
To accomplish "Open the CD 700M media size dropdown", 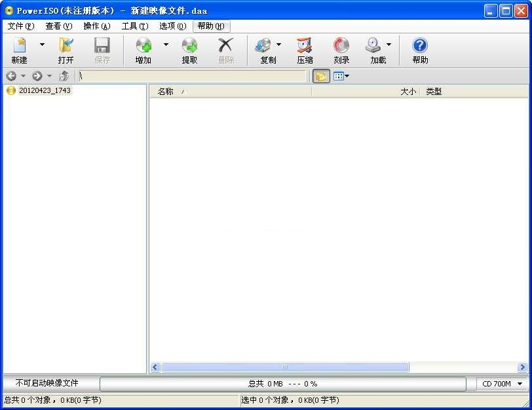I will click(x=502, y=384).
